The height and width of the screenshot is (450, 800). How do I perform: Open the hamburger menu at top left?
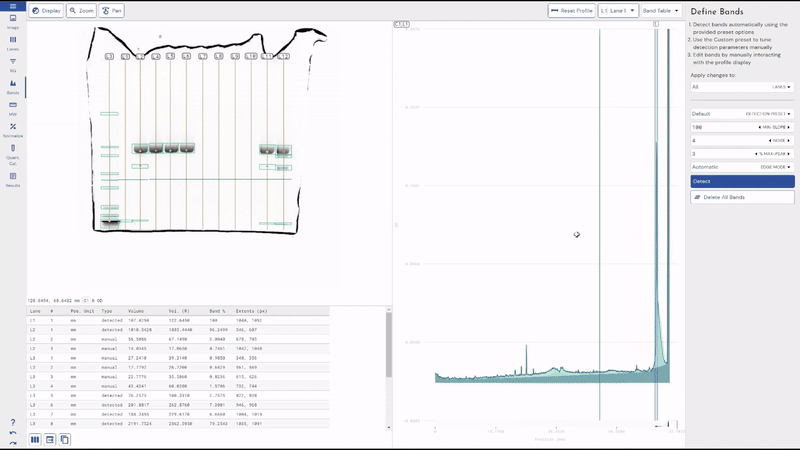pyautogui.click(x=13, y=6)
